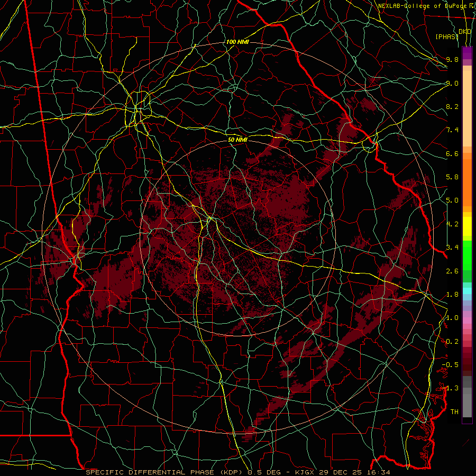Screen dimensions: 476x476
Task: Pick the bright green segment of the color scale
Action: (467, 255)
